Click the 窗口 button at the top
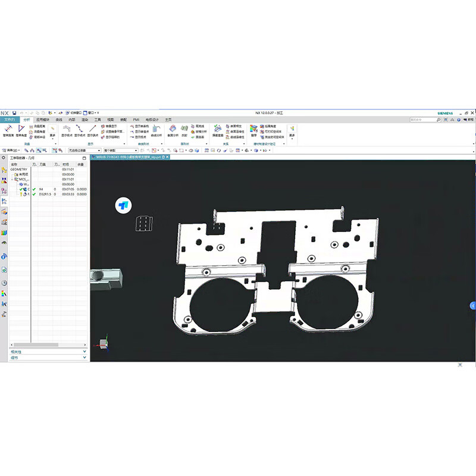This screenshot has height=476, width=476. [89, 112]
